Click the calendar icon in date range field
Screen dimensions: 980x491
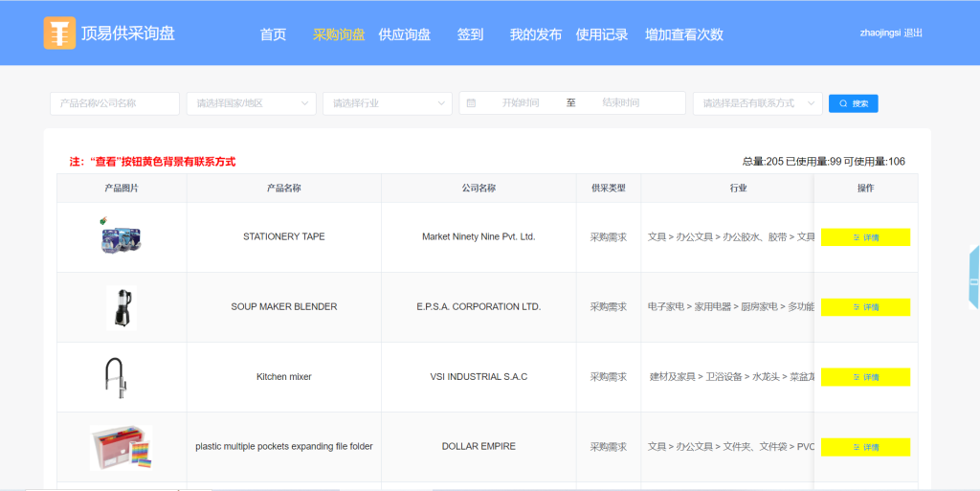coord(471,102)
